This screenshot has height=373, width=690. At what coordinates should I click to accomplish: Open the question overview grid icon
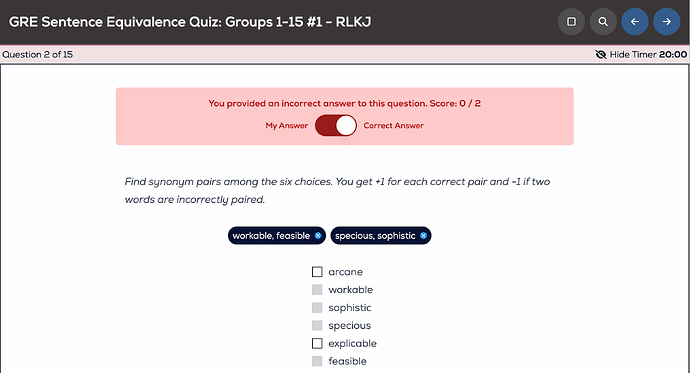pos(571,22)
